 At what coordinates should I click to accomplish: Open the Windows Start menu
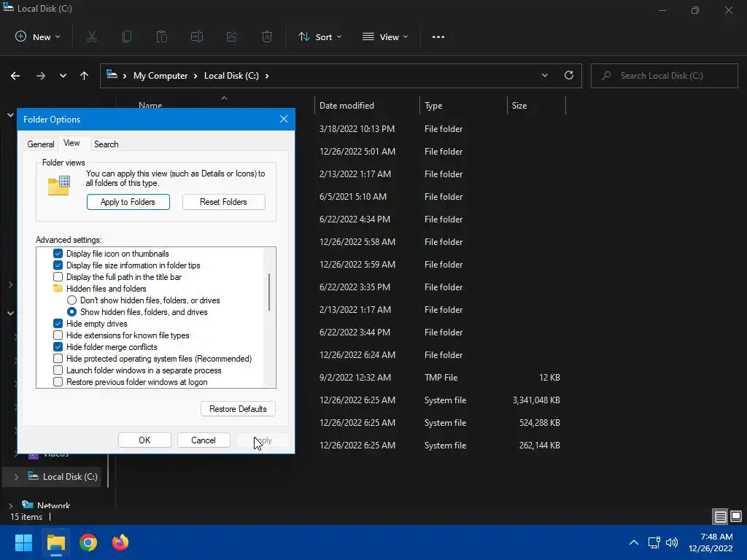(23, 542)
